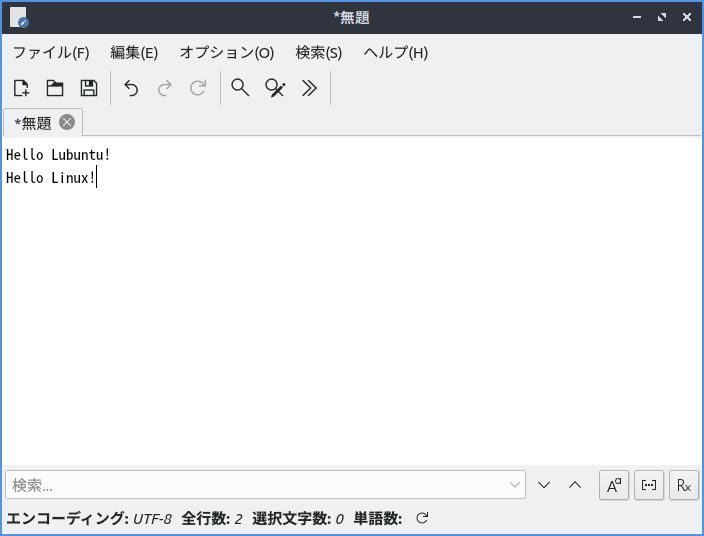Enable whole word matching toggle
The height and width of the screenshot is (536, 704).
[x=649, y=485]
